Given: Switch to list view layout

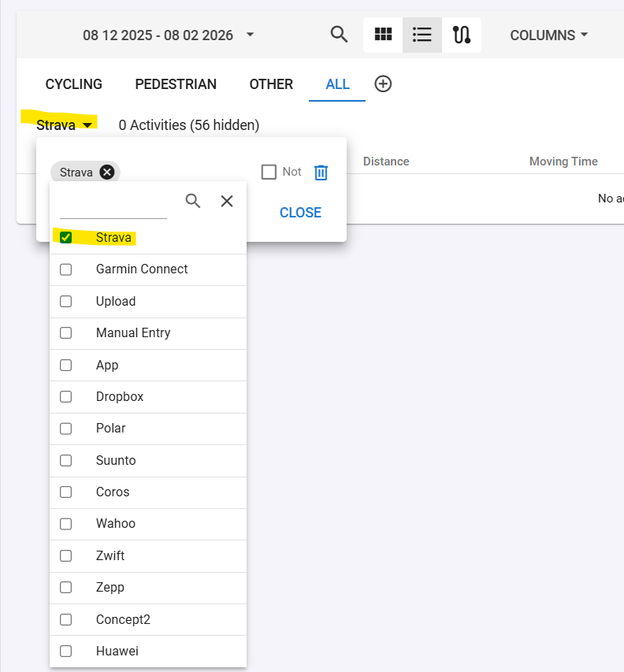Looking at the screenshot, I should (x=422, y=35).
